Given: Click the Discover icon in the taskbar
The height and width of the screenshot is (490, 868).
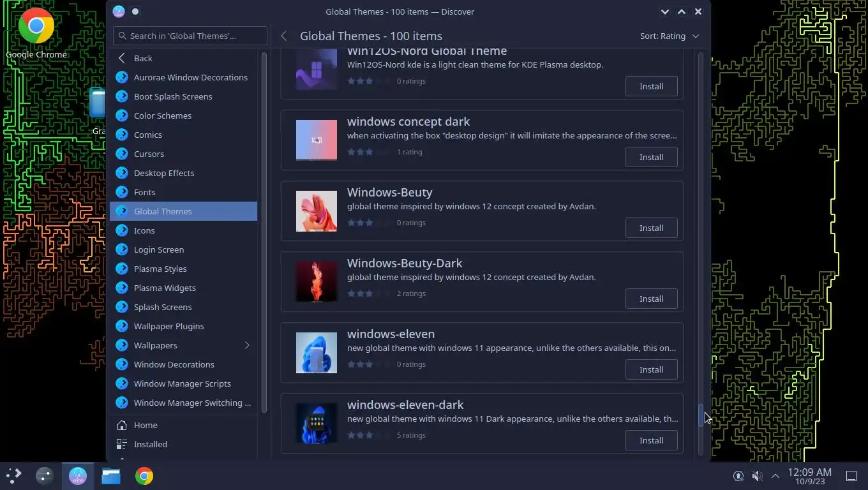Looking at the screenshot, I should [x=78, y=476].
